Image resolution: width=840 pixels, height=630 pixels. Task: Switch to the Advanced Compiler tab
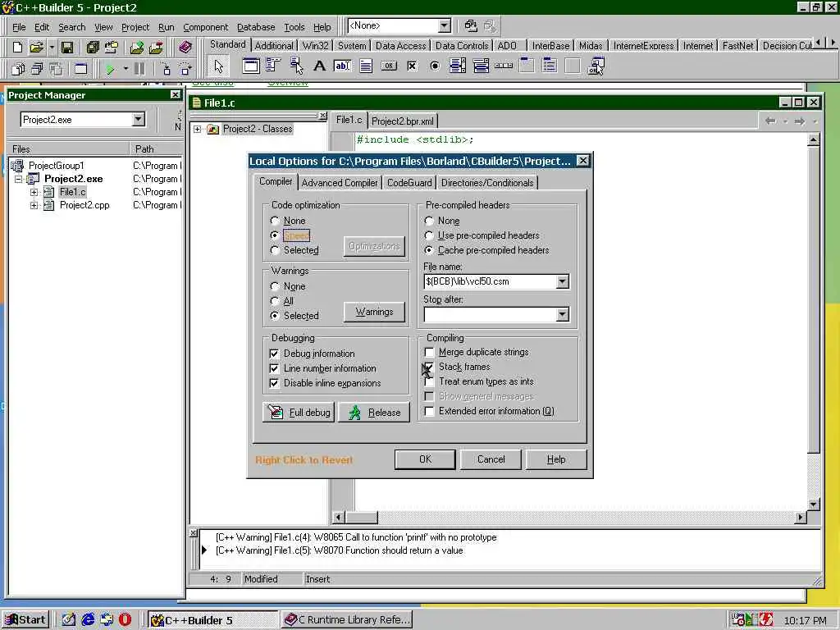click(339, 183)
